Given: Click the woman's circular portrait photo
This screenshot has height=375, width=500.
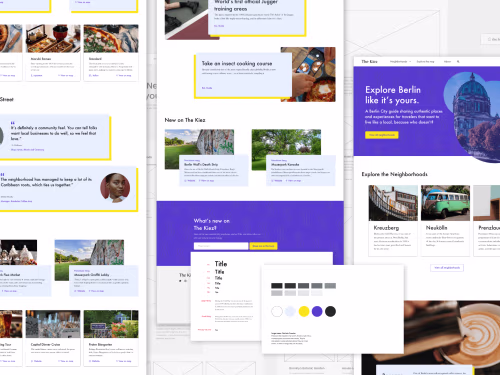Looking at the screenshot, I should point(115,188).
